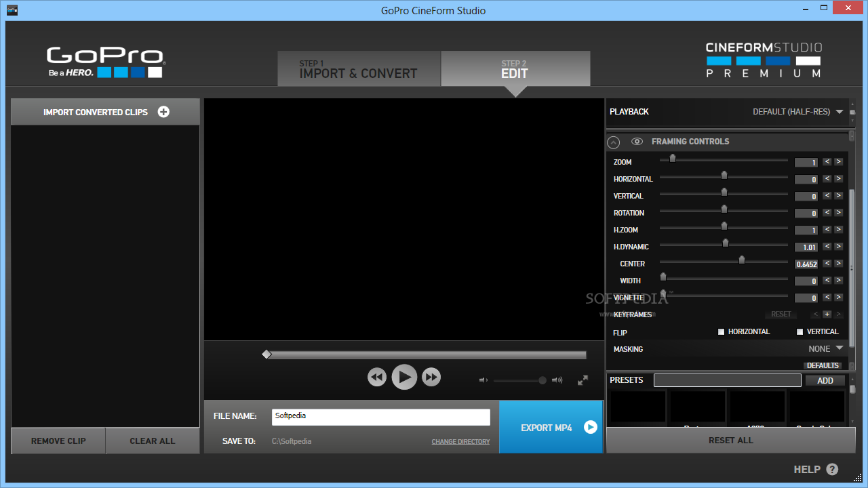The width and height of the screenshot is (868, 488).
Task: Add a keyframe with the plus button
Action: [x=827, y=314]
